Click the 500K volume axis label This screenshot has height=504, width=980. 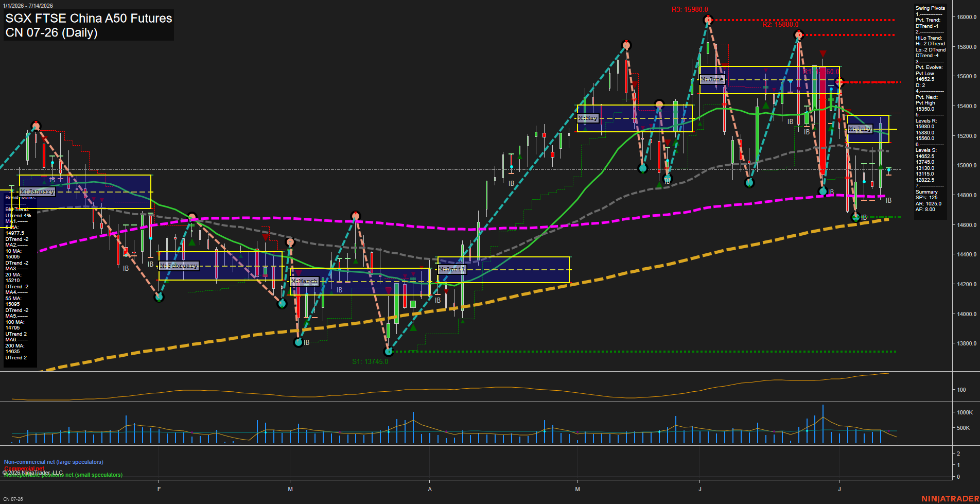pos(963,428)
